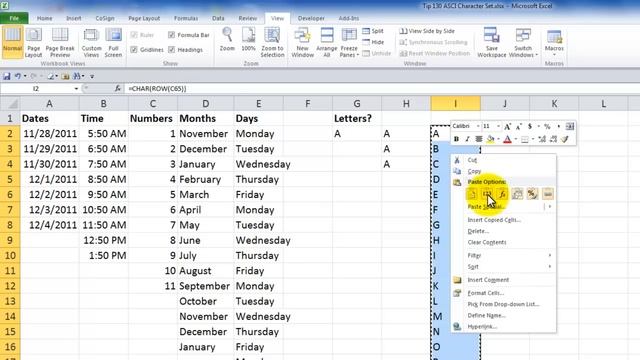Open the mini toolbar font name dropdown

(478, 127)
